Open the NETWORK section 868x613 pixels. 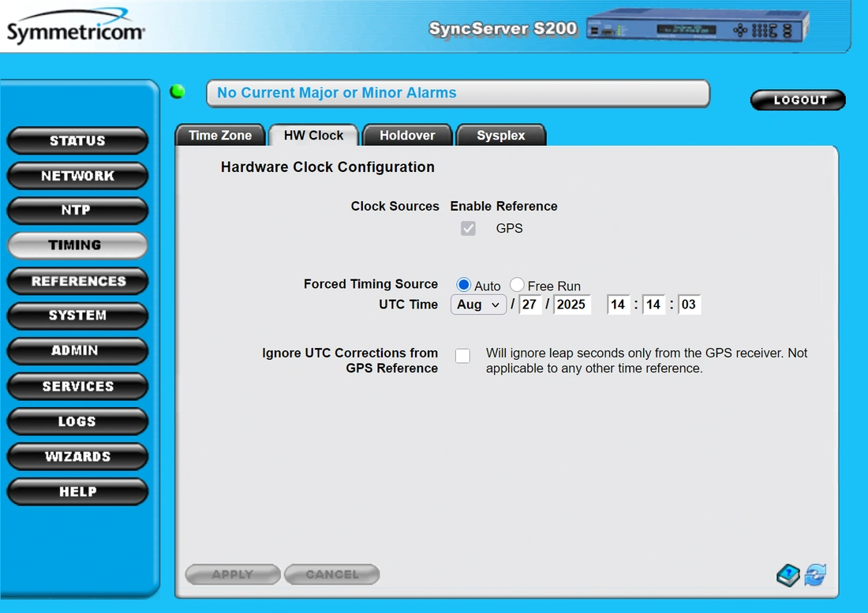(x=77, y=175)
